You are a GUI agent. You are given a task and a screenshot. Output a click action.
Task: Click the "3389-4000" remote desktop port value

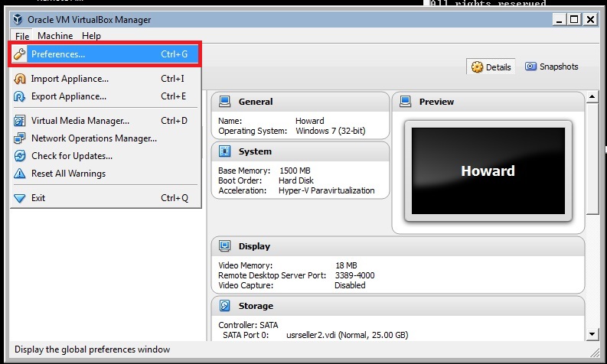(354, 275)
